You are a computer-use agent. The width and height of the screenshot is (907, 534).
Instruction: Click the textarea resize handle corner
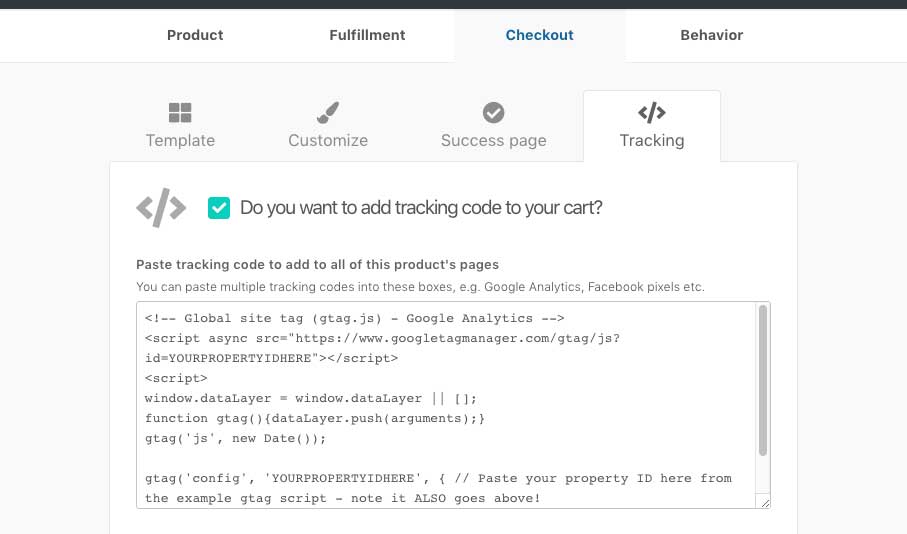[x=765, y=503]
